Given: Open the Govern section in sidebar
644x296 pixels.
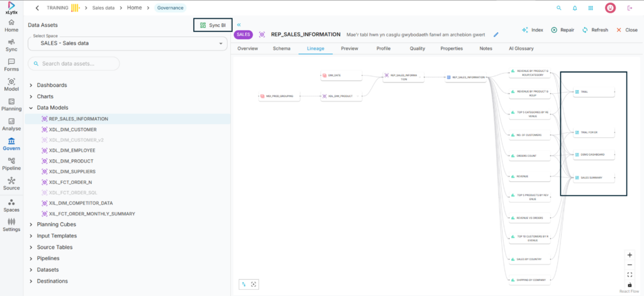Looking at the screenshot, I should 11,144.
